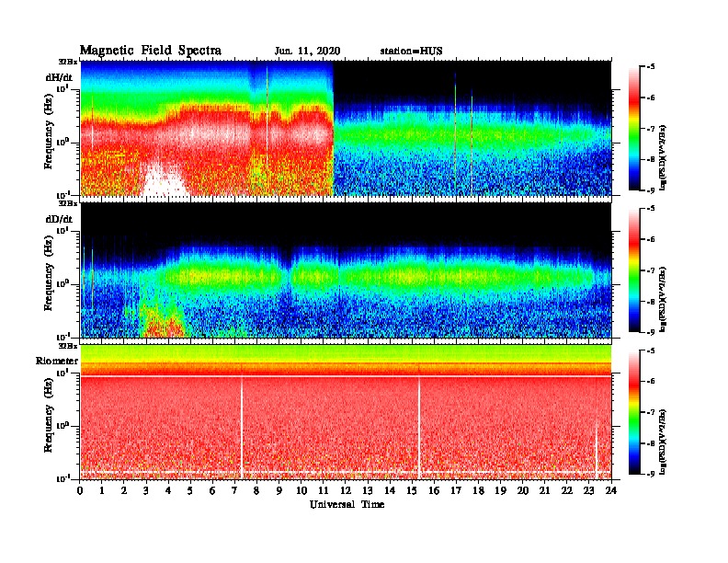Image resolution: width=728 pixels, height=563 pixels.
Task: Click the white spike near hour 15 in Riometer
Action: (419, 428)
